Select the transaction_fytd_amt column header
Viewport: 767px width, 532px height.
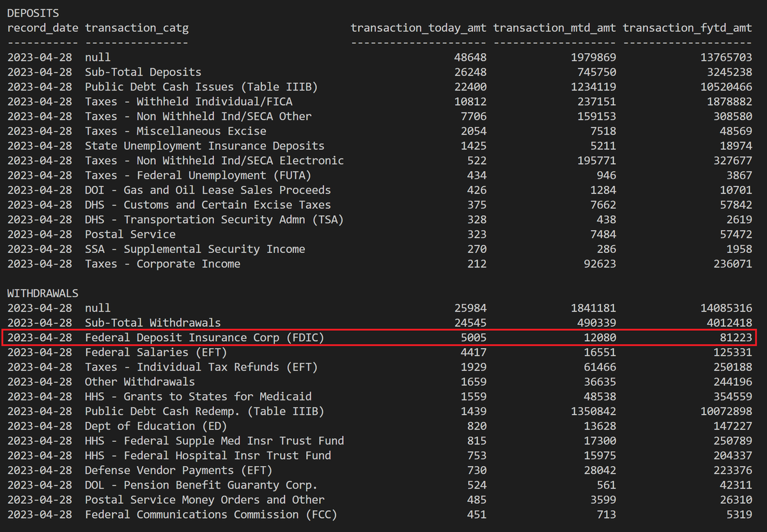coord(687,27)
